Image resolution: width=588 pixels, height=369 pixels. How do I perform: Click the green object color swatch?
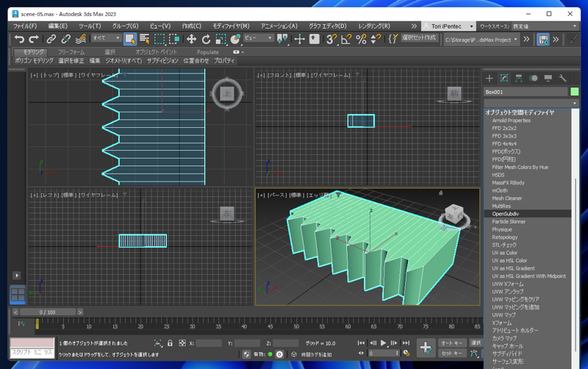(574, 91)
